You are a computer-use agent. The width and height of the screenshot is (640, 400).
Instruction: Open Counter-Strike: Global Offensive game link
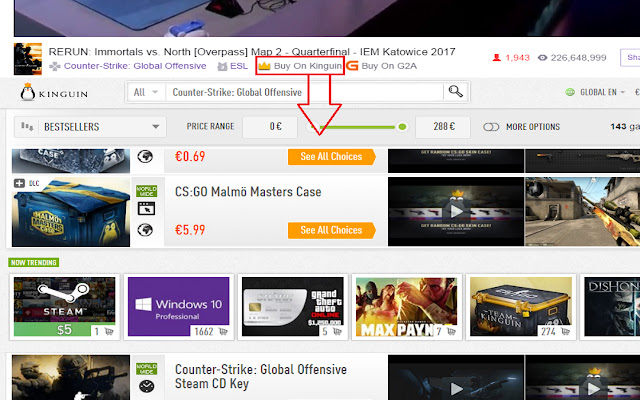[135, 66]
